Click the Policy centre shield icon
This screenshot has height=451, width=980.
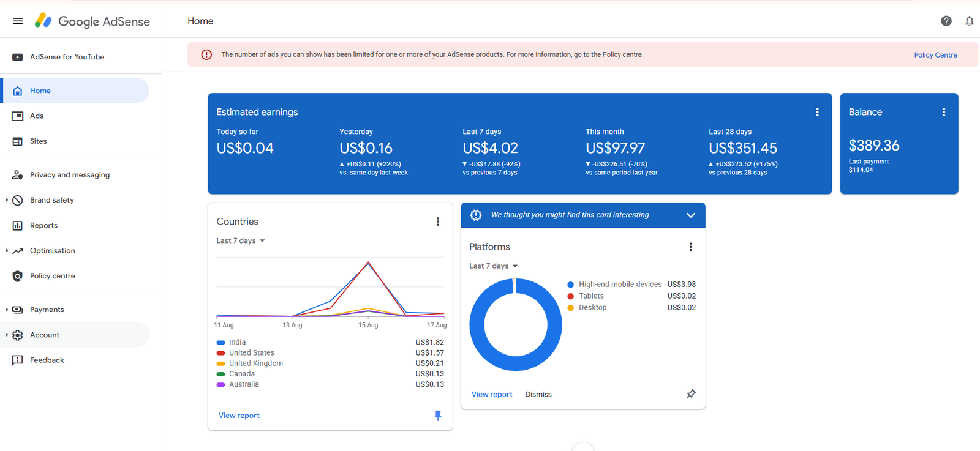pyautogui.click(x=18, y=276)
